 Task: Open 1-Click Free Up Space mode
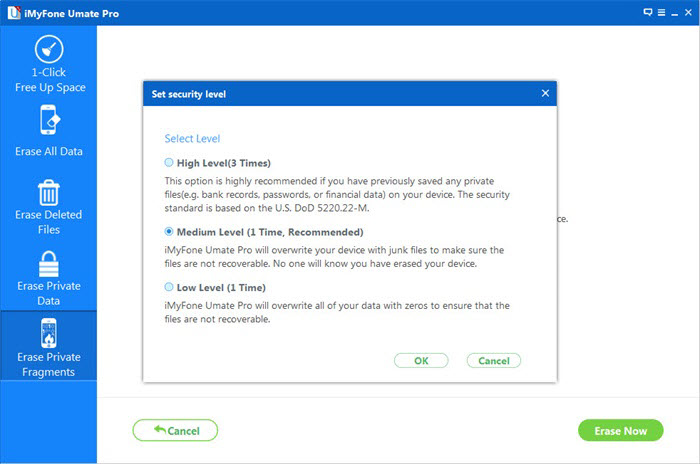tap(48, 50)
